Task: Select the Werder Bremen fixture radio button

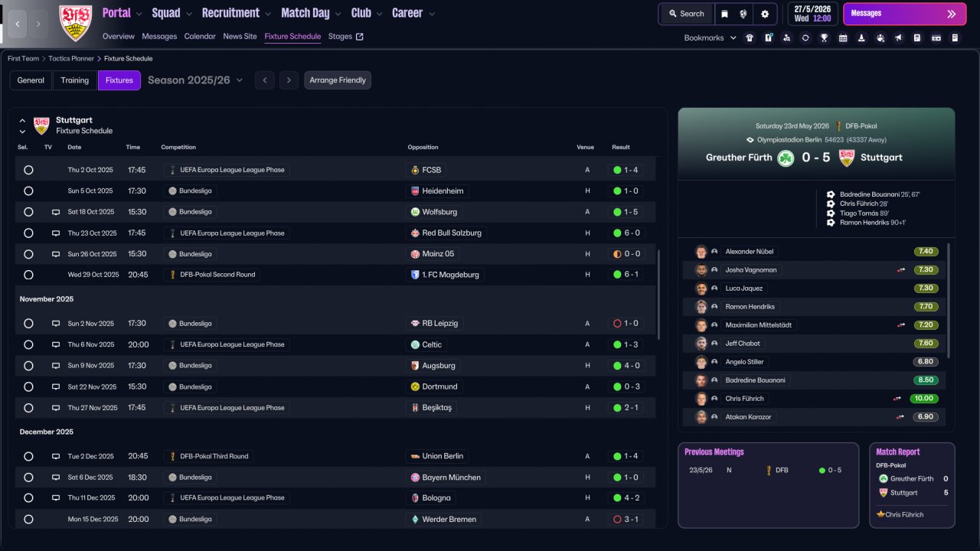Action: (x=28, y=519)
